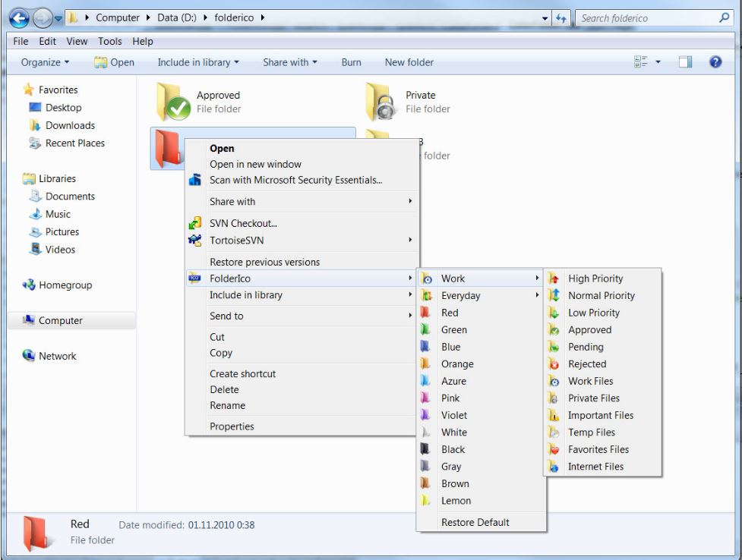Select the Approved green check icon in submenu
The image size is (742, 560).
click(554, 330)
